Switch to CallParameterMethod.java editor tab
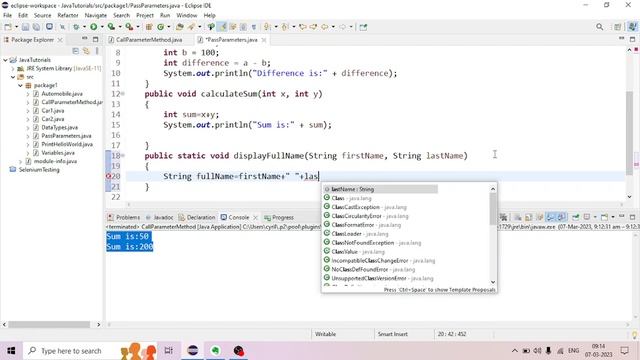 pyautogui.click(x=149, y=40)
